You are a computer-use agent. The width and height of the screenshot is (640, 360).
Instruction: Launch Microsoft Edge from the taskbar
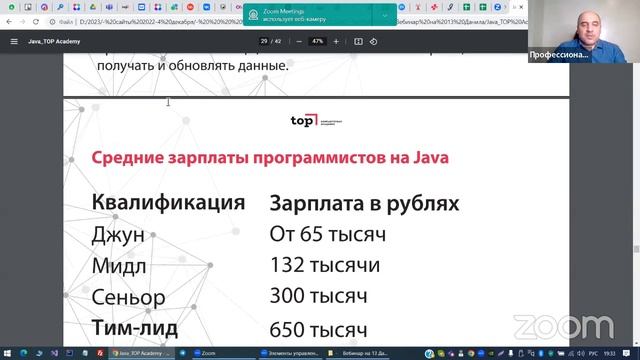coord(24,353)
